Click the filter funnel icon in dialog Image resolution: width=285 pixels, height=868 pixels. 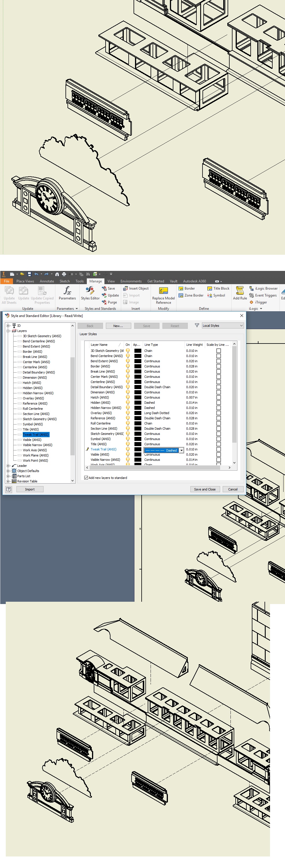(197, 325)
